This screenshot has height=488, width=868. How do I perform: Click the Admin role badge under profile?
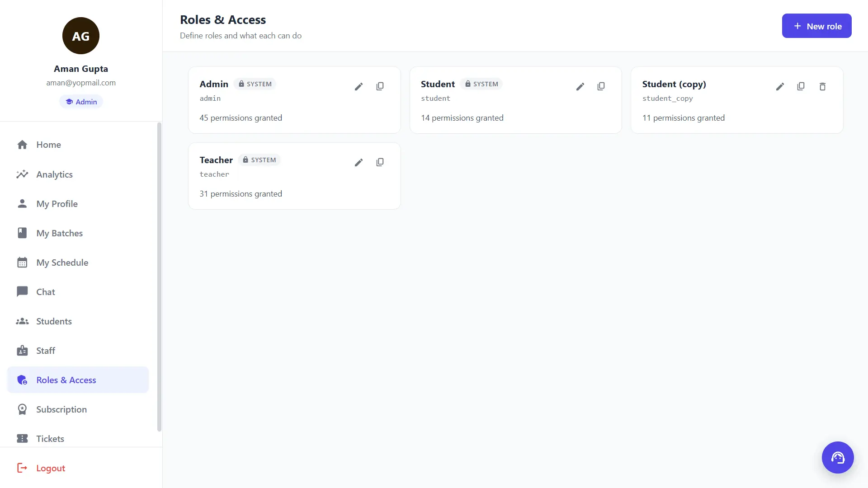(81, 102)
